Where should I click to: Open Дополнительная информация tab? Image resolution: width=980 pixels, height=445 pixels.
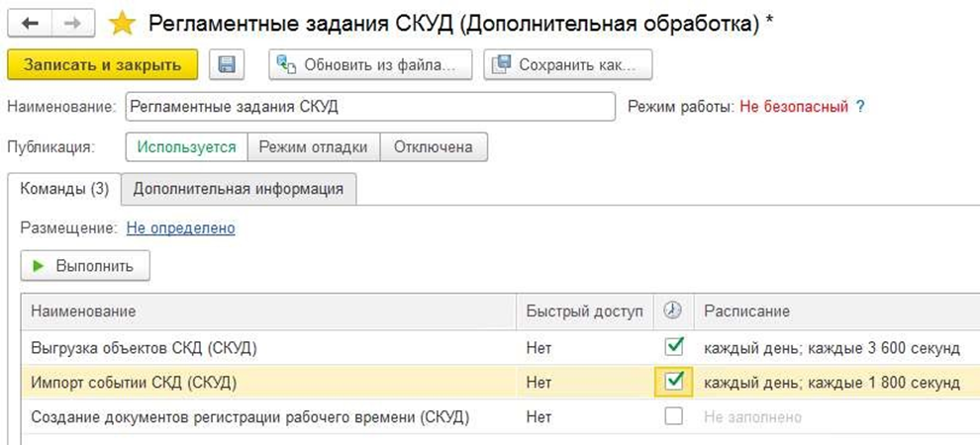(238, 188)
